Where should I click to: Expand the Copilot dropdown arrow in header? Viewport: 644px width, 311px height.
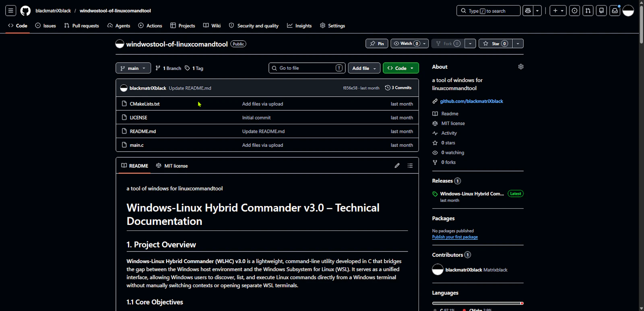537,11
